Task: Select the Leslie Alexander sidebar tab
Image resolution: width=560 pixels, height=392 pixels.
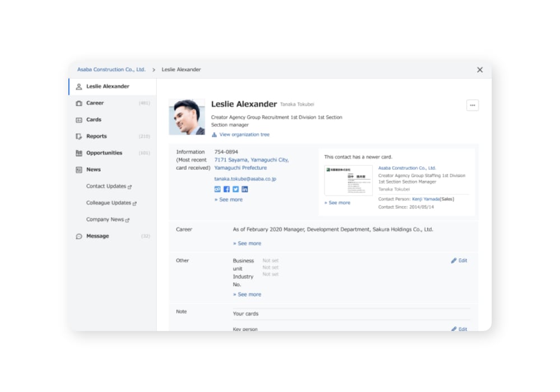Action: 113,86
